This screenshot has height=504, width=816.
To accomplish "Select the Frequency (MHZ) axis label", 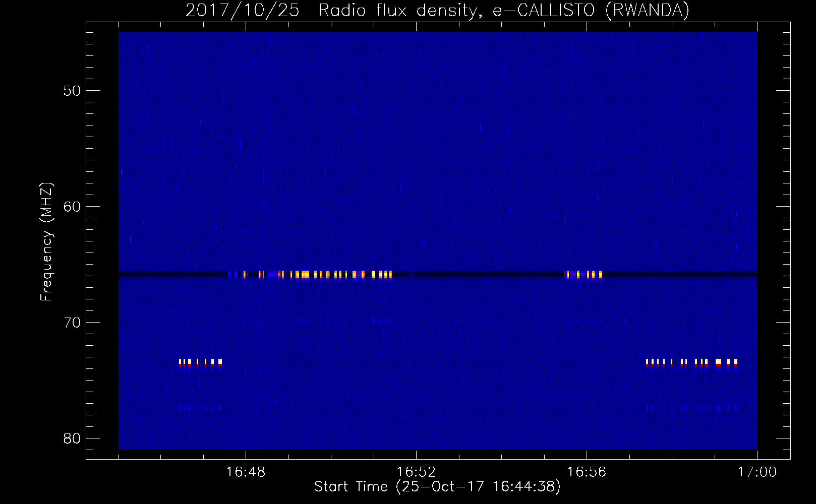I will [x=46, y=242].
